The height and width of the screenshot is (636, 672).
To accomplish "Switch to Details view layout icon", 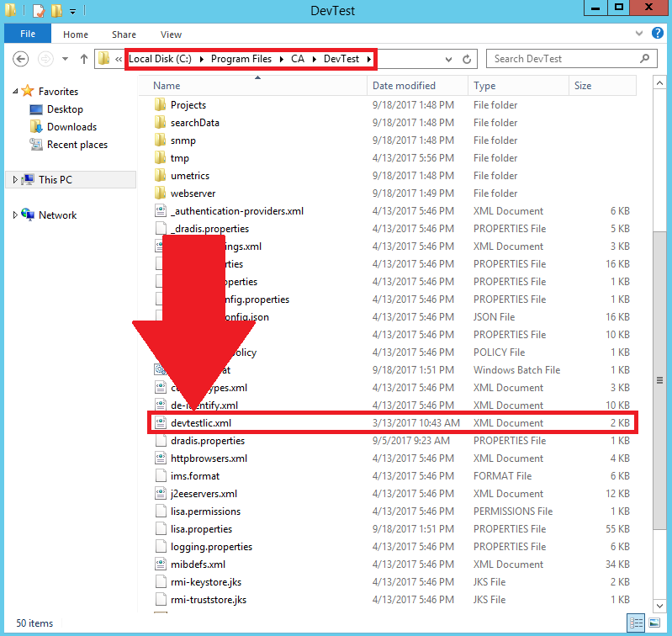I will [x=636, y=623].
